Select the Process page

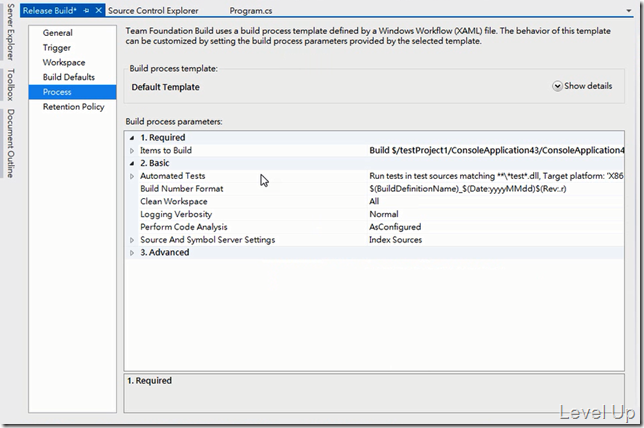pyautogui.click(x=72, y=92)
